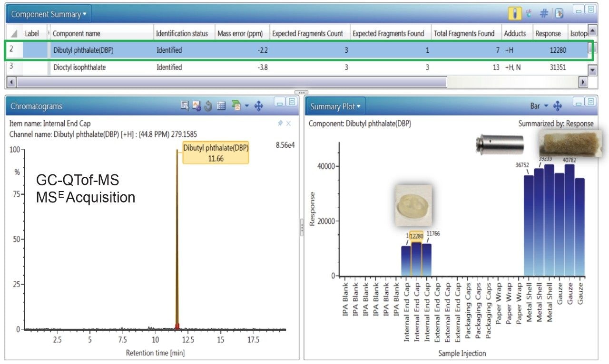This screenshot has height=364, width=609.
Task: Click response value 31351
Action: (x=558, y=67)
